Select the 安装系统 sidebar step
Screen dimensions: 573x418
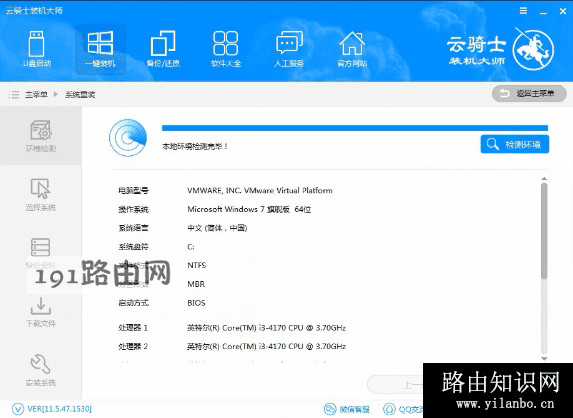point(41,370)
